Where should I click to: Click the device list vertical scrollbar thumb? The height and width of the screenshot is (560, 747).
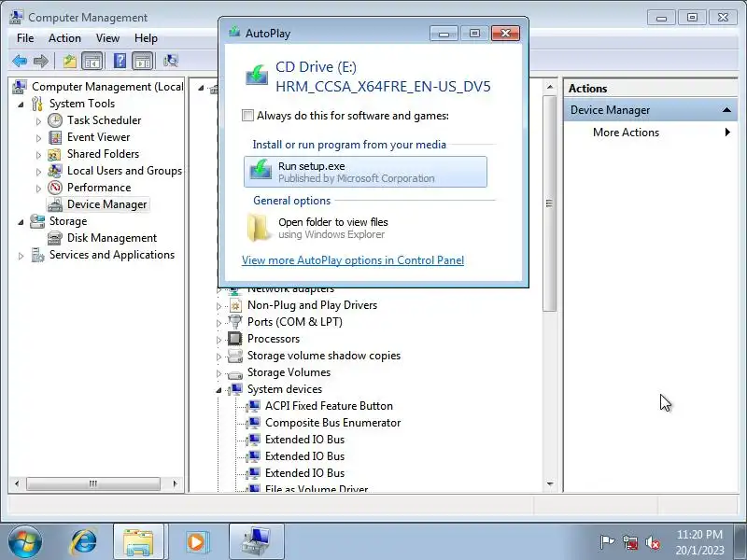(549, 203)
